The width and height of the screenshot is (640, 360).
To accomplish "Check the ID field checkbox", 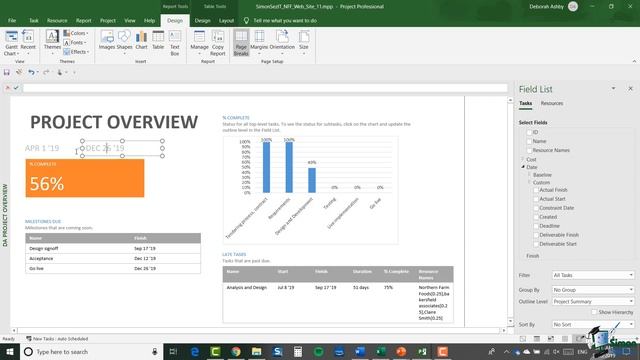I will coord(529,132).
